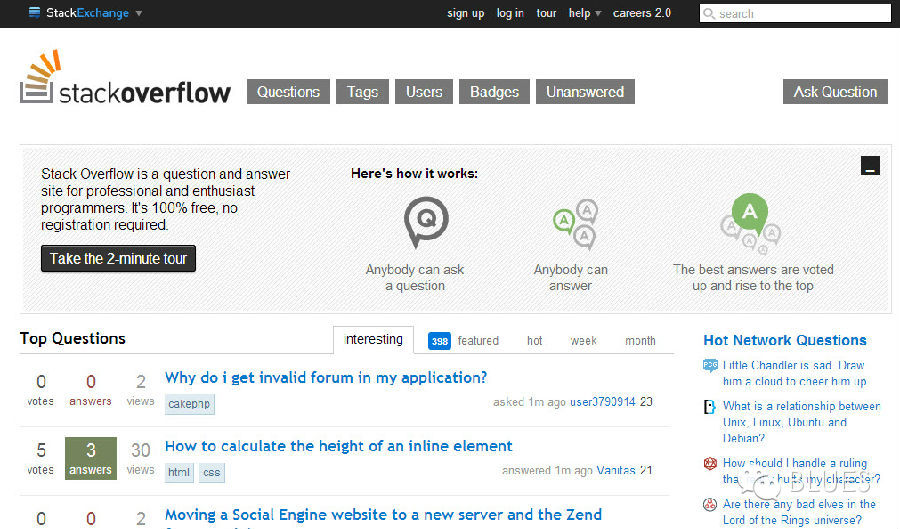Click the 3 answers green box

pos(91,458)
